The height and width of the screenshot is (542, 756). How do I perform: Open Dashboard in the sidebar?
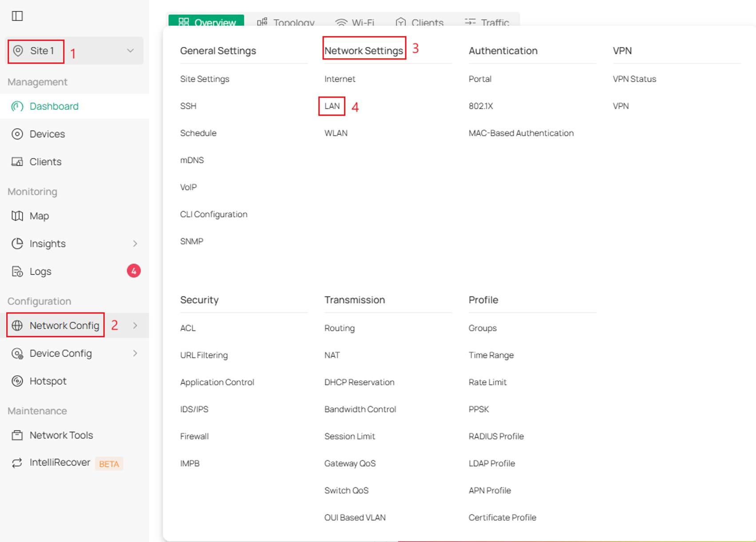click(x=75, y=106)
